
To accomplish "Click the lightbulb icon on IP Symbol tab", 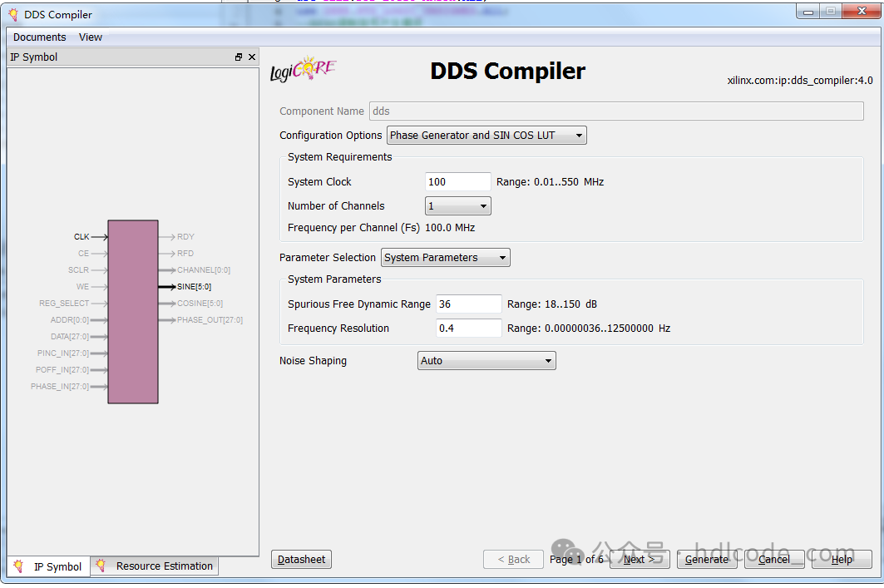I will click(18, 566).
